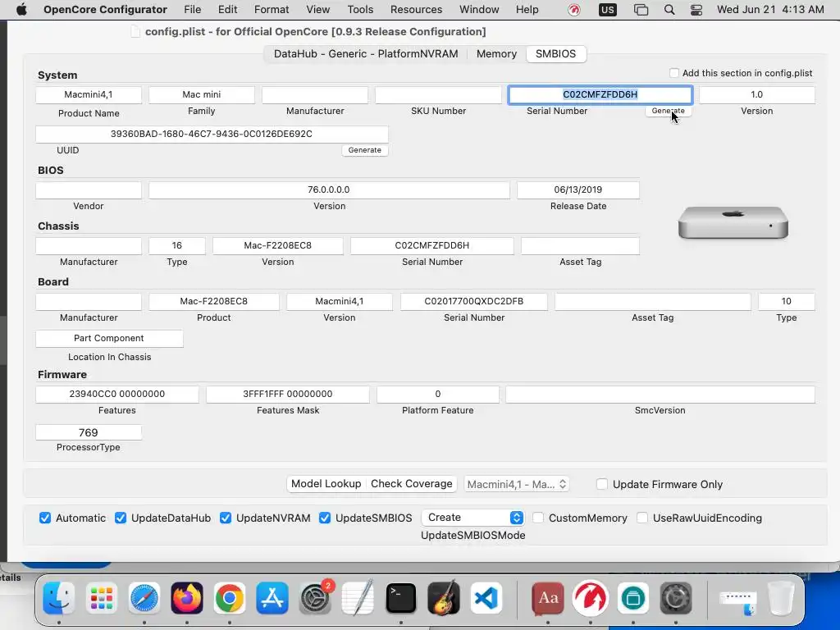Open the File menu
The height and width of the screenshot is (630, 840).
(192, 10)
